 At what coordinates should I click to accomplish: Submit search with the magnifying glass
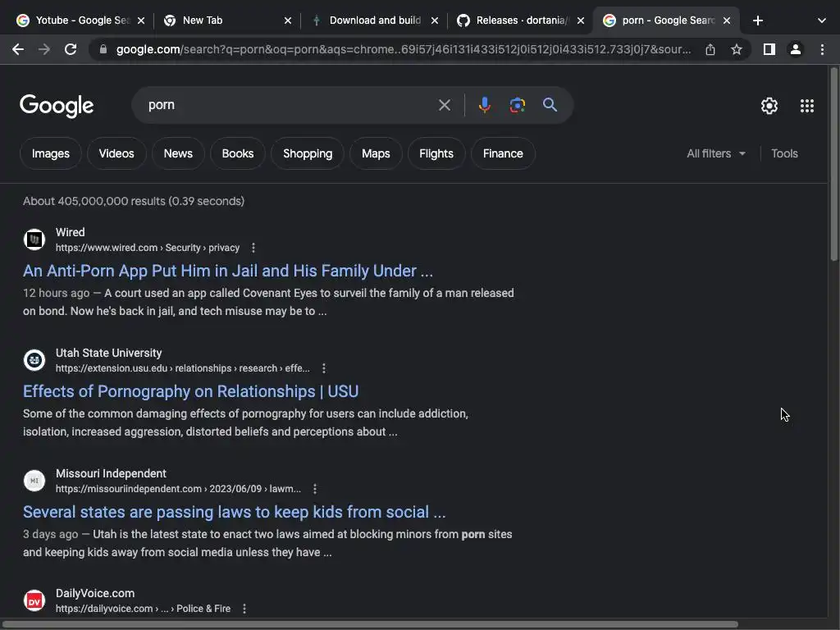click(550, 104)
